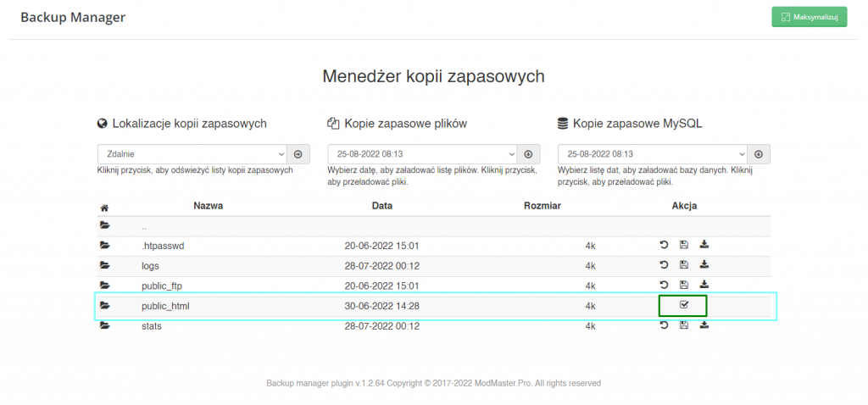Click the globe icon beside Lokalizacje kopii zapasowych
868x405 pixels.
click(x=102, y=124)
